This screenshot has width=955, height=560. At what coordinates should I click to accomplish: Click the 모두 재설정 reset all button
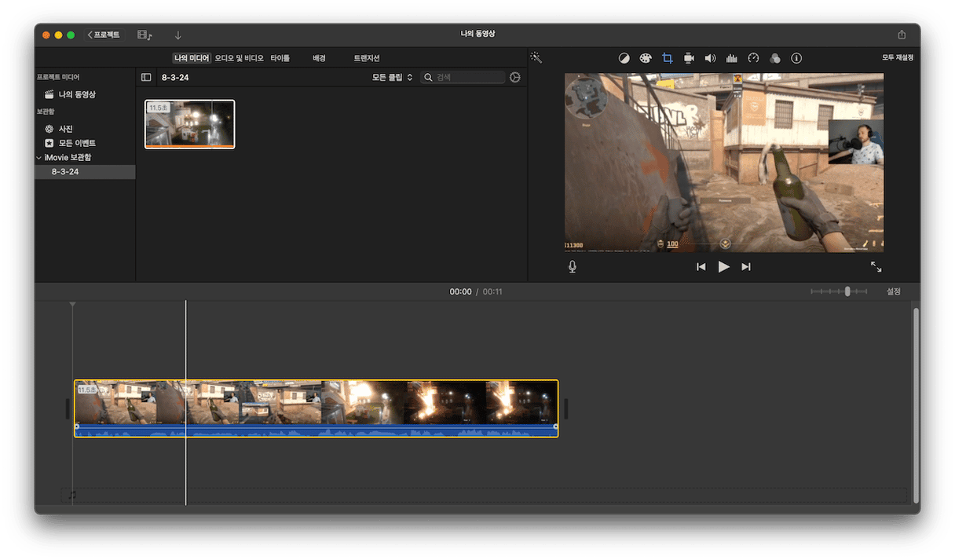pyautogui.click(x=898, y=58)
